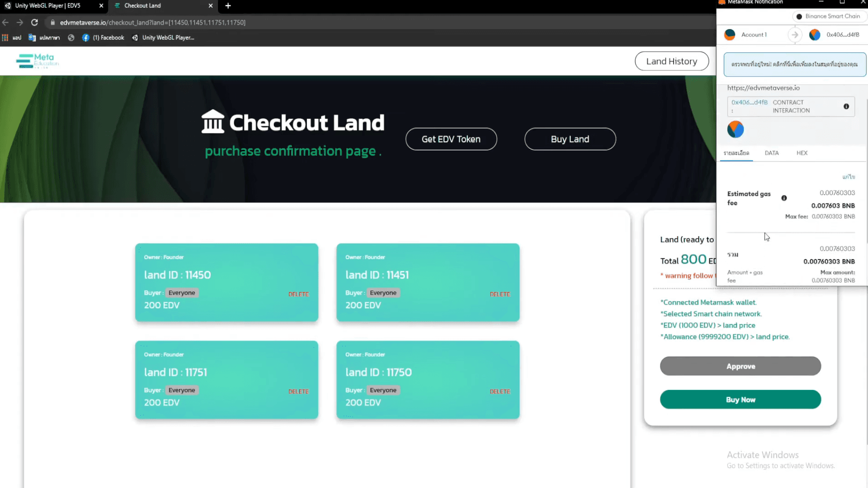The width and height of the screenshot is (868, 488).
Task: Switch to the Unity WebGL Player browser tab
Action: coord(49,6)
